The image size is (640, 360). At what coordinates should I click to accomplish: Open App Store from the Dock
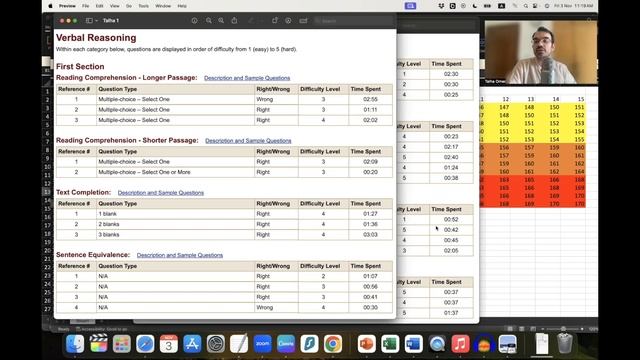pyautogui.click(x=192, y=344)
